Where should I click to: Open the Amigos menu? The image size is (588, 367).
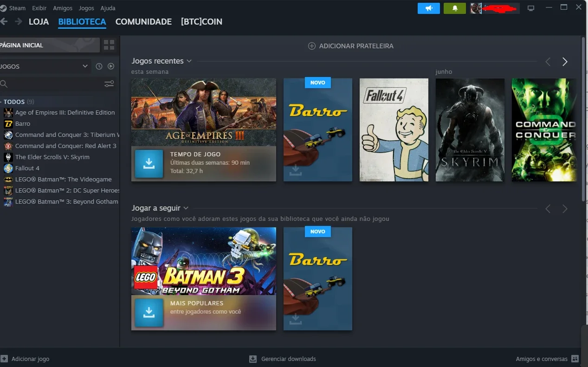click(x=63, y=8)
